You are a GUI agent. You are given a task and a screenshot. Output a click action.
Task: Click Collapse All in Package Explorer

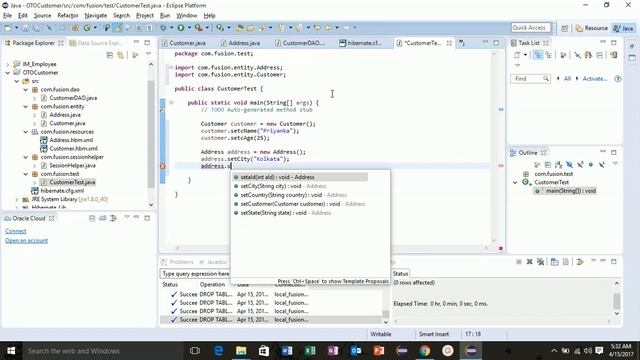click(110, 55)
